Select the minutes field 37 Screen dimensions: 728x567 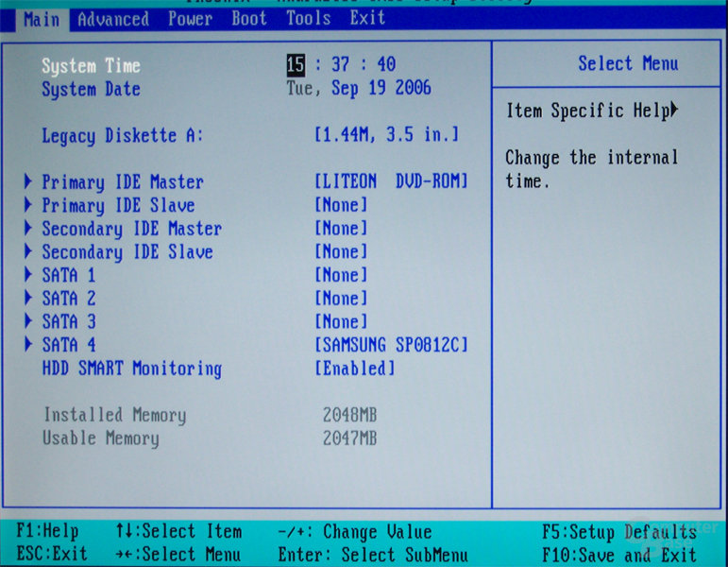340,64
